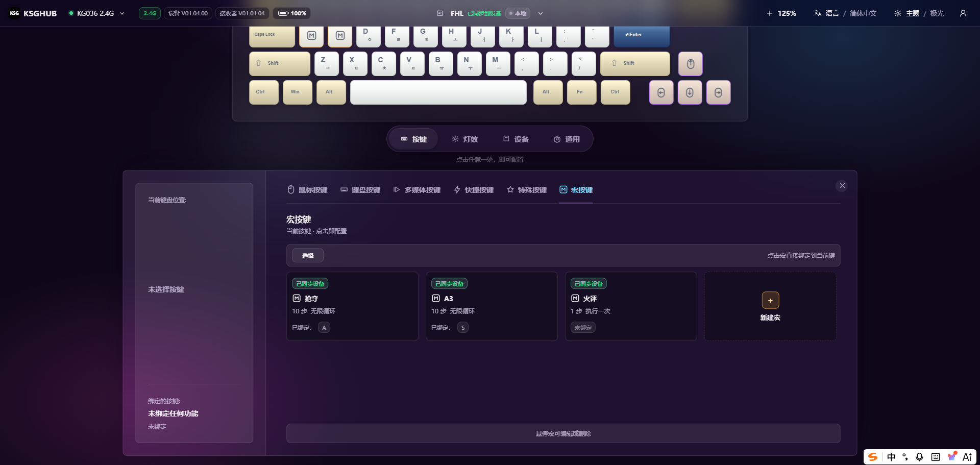Viewport: 980px width, 465px height.
Task: Click the Win key on the virtual keyboard
Action: [298, 92]
